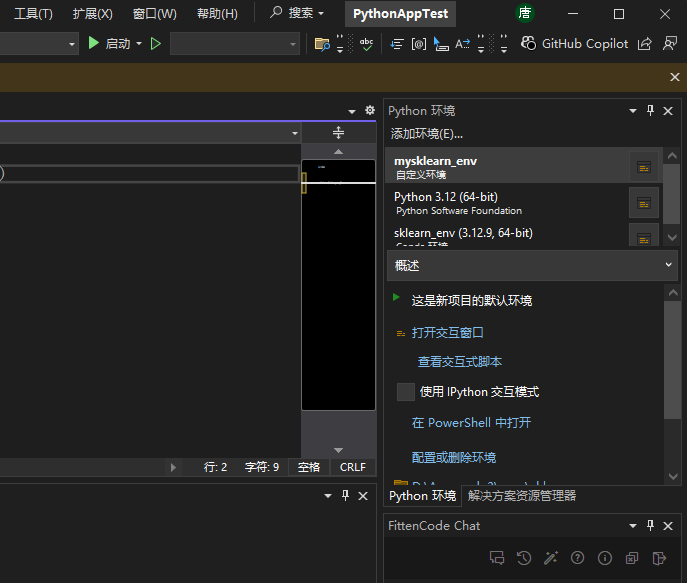Image resolution: width=687 pixels, height=583 pixels.
Task: Open the Python 环境 panel window options arrow
Action: 633,111
